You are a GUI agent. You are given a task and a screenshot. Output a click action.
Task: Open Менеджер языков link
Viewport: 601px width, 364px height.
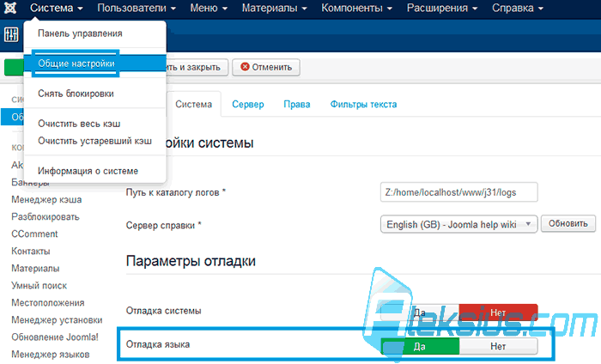click(50, 355)
